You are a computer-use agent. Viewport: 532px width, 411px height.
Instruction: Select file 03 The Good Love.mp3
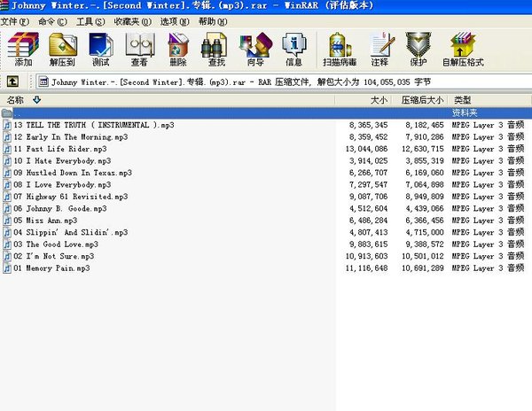pos(56,244)
